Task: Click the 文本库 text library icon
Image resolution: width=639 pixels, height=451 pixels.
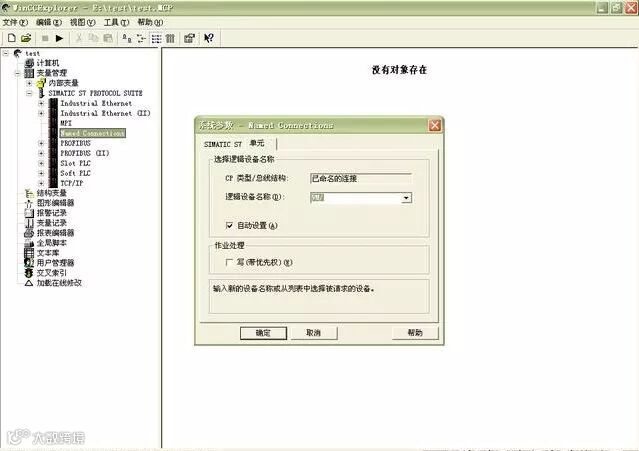Action: (x=29, y=253)
